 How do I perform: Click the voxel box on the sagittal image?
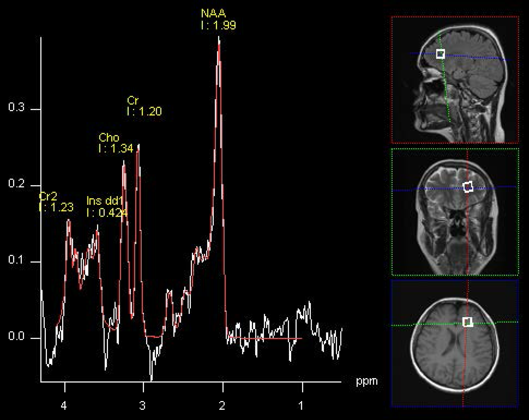coord(441,54)
